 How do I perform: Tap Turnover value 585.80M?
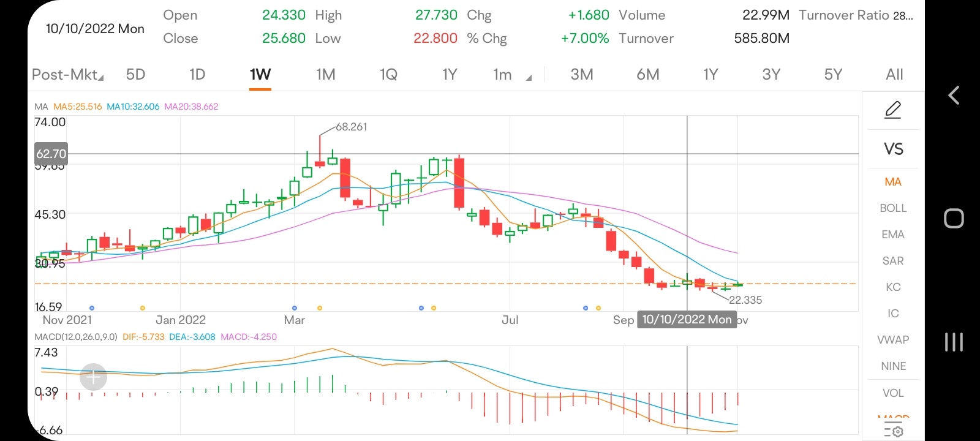coord(762,39)
